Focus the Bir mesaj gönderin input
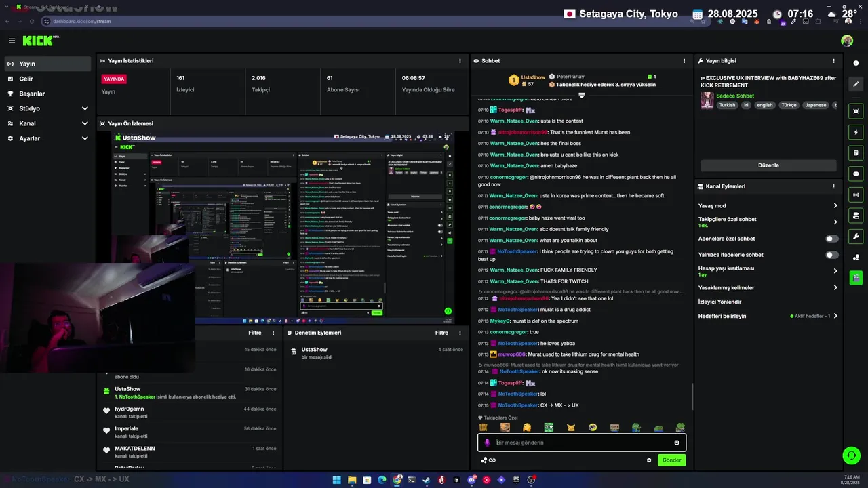 coord(582,443)
